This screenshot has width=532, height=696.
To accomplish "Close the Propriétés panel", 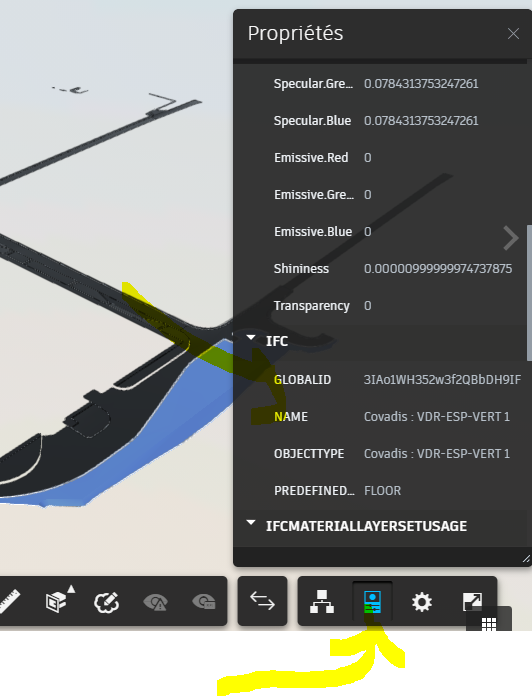I will point(513,33).
